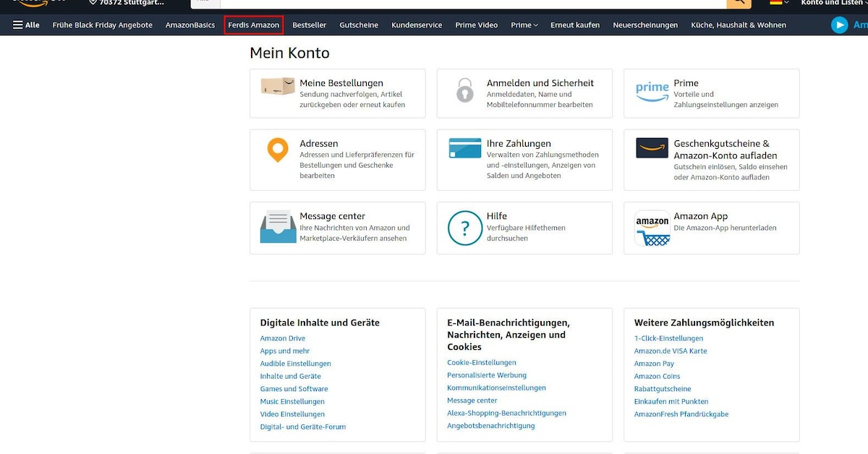Click the blue play button in navigation bar
The width and height of the screenshot is (868, 454).
[x=839, y=25]
